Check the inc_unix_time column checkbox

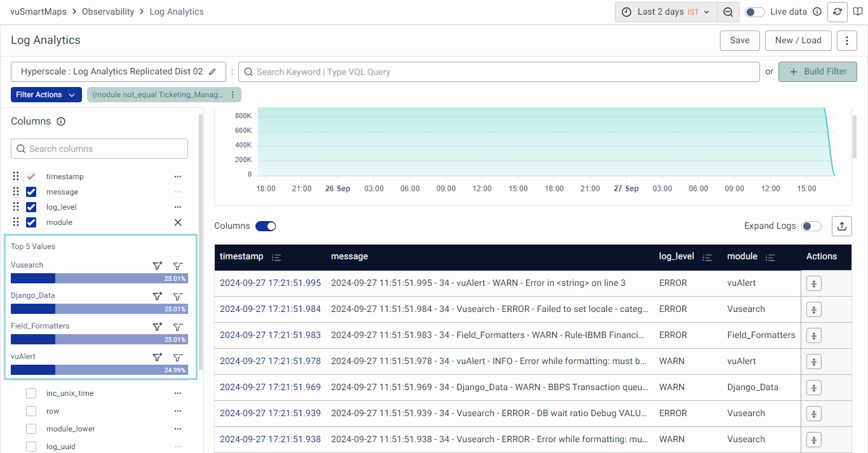pos(31,393)
